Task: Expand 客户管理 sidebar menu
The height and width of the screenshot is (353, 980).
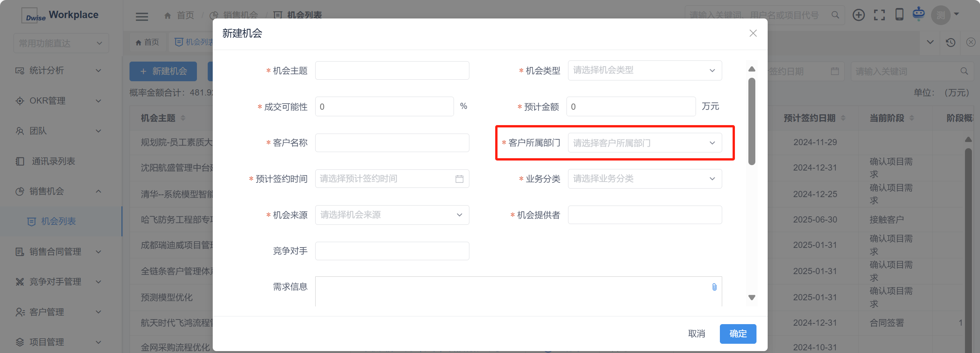Action: (61, 312)
